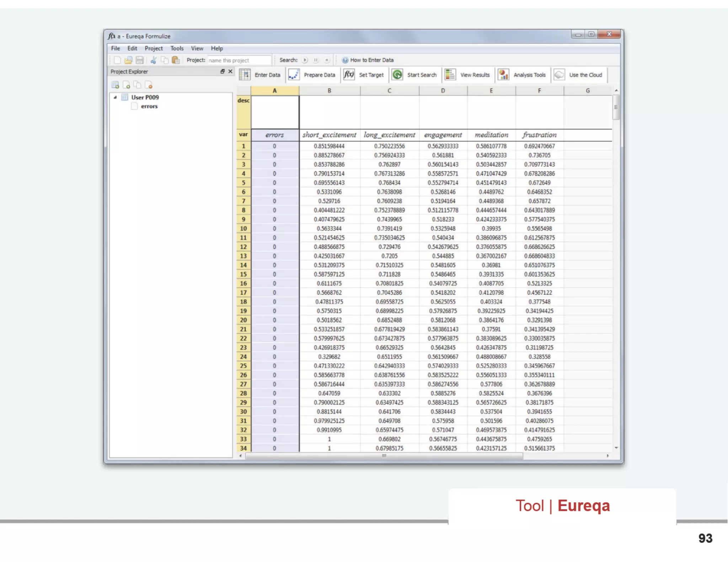The image size is (728, 562).
Task: Switch to the Enter Data tab
Action: coord(261,75)
